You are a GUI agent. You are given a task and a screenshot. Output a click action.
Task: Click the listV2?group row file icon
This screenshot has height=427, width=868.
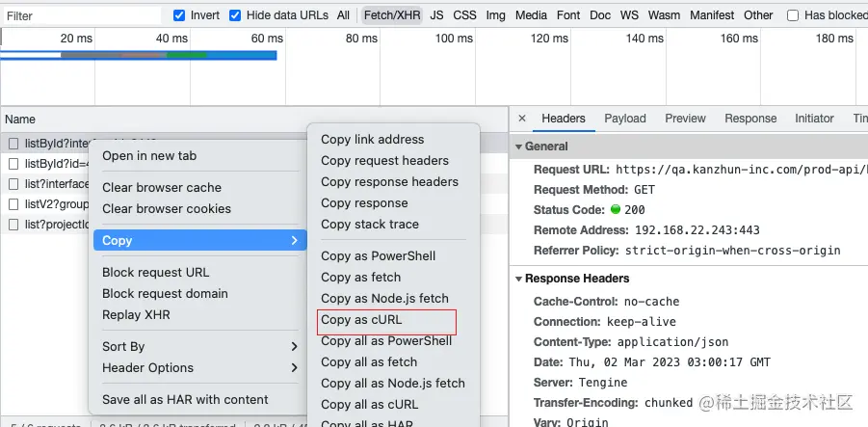pyautogui.click(x=13, y=205)
